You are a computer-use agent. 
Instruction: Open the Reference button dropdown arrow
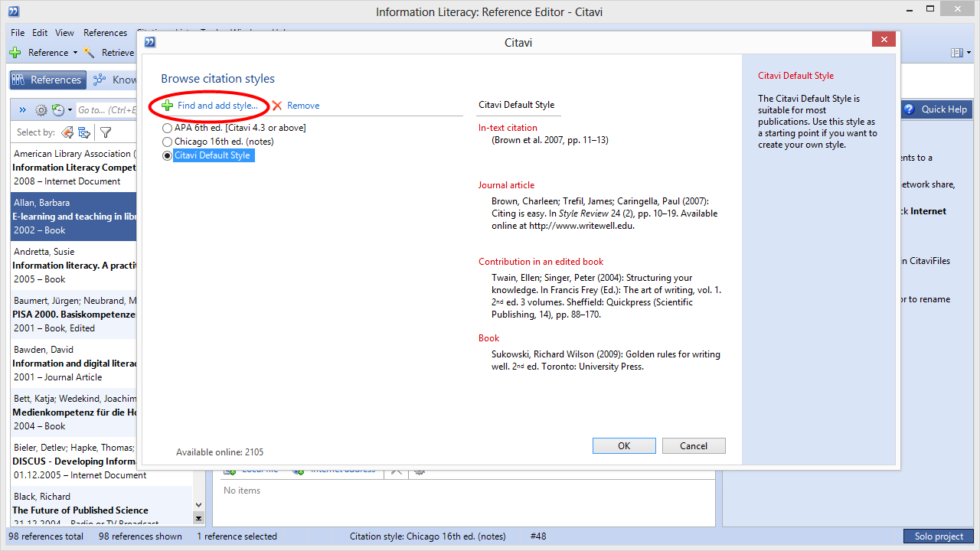75,53
